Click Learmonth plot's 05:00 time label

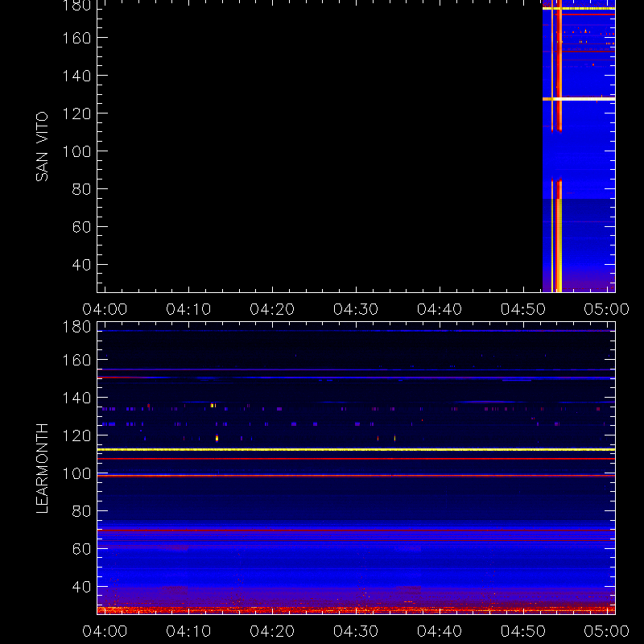coord(607,631)
